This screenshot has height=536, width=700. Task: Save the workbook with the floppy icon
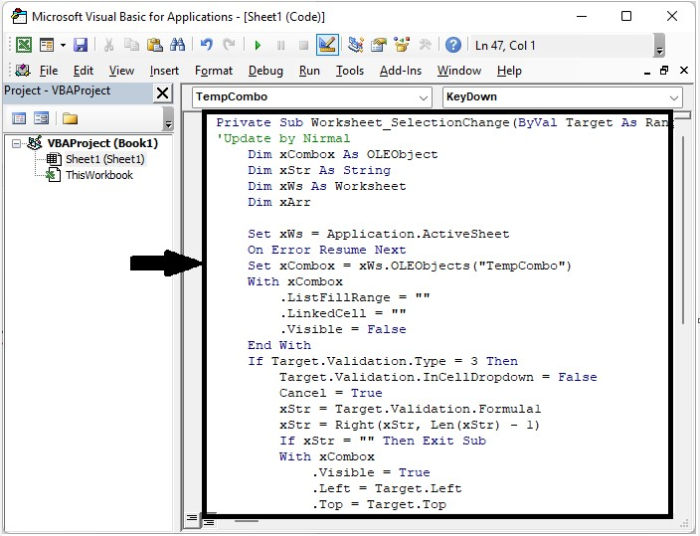point(80,45)
